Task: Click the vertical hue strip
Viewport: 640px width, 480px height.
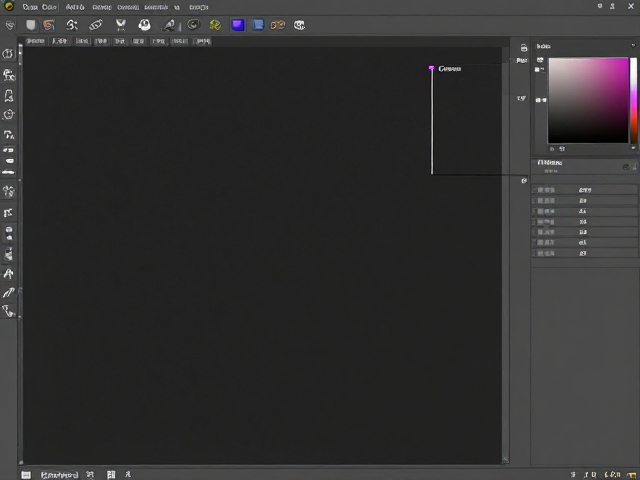Action: pyautogui.click(x=633, y=100)
